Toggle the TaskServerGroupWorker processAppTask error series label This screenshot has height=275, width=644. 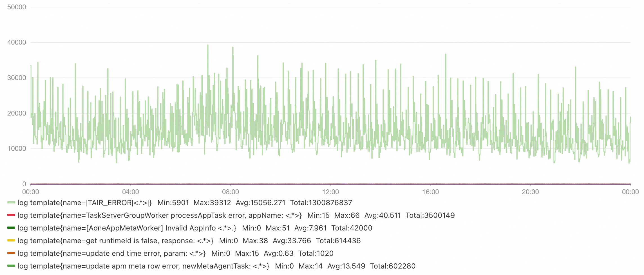[x=160, y=215]
